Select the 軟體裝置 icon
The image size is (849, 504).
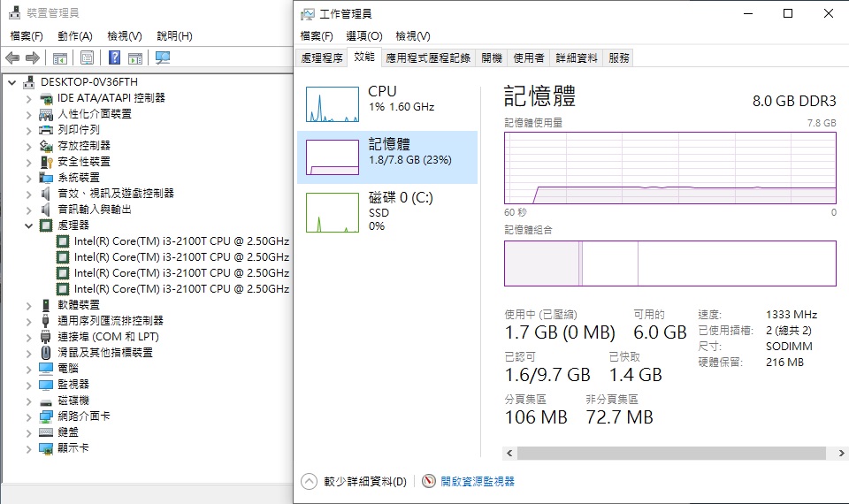click(46, 305)
